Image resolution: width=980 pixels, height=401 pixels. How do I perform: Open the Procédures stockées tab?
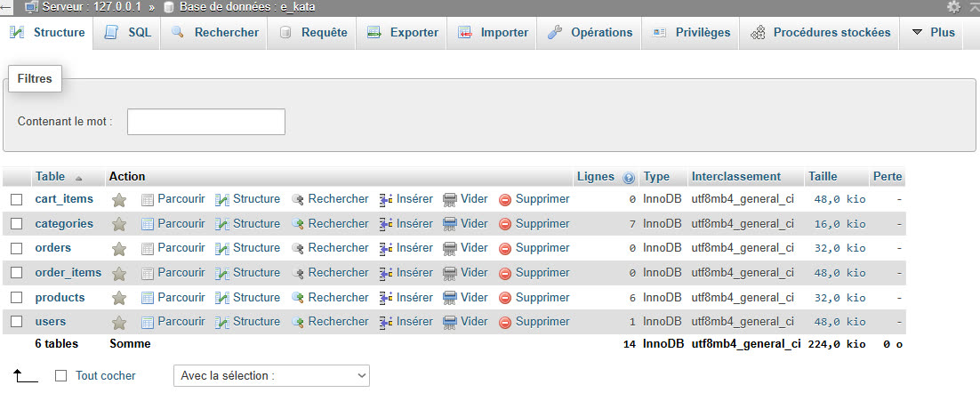819,33
